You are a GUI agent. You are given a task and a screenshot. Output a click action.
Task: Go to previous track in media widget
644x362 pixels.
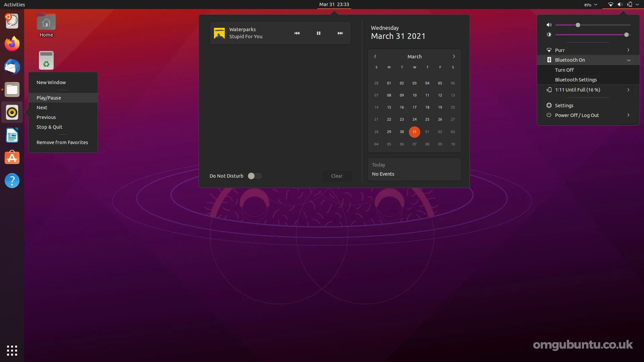click(297, 33)
